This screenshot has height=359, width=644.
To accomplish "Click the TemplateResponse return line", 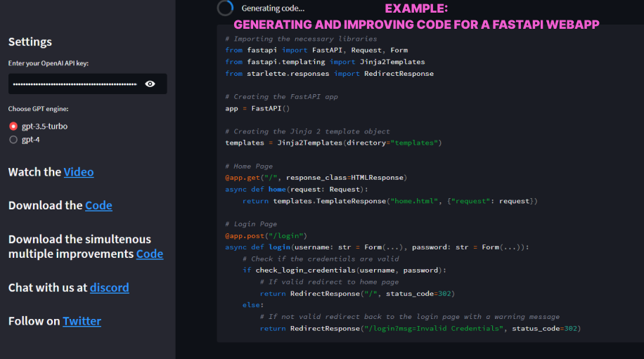I will click(389, 201).
